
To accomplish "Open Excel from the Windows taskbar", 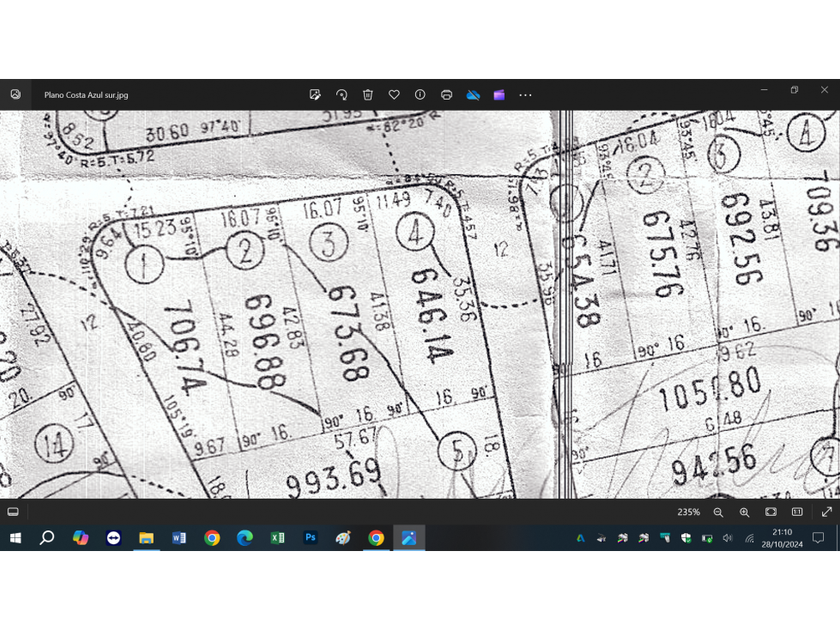I will click(277, 538).
